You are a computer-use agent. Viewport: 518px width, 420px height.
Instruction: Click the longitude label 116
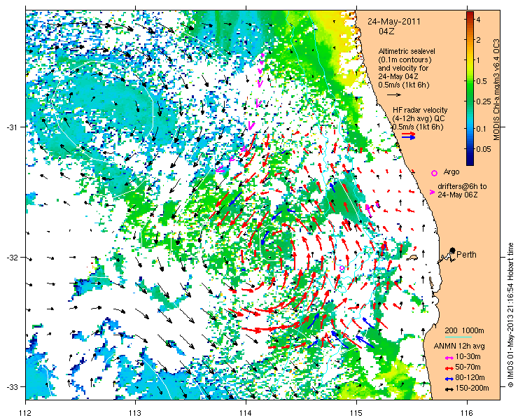click(467, 413)
